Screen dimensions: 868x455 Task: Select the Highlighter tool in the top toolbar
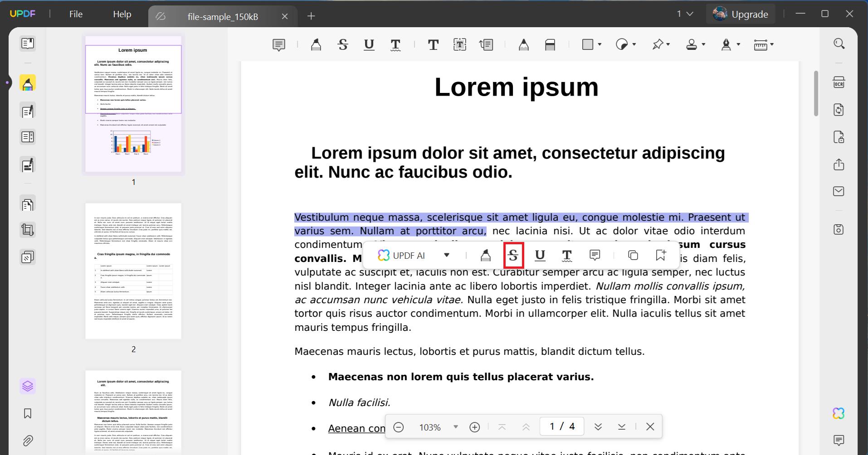tap(316, 44)
